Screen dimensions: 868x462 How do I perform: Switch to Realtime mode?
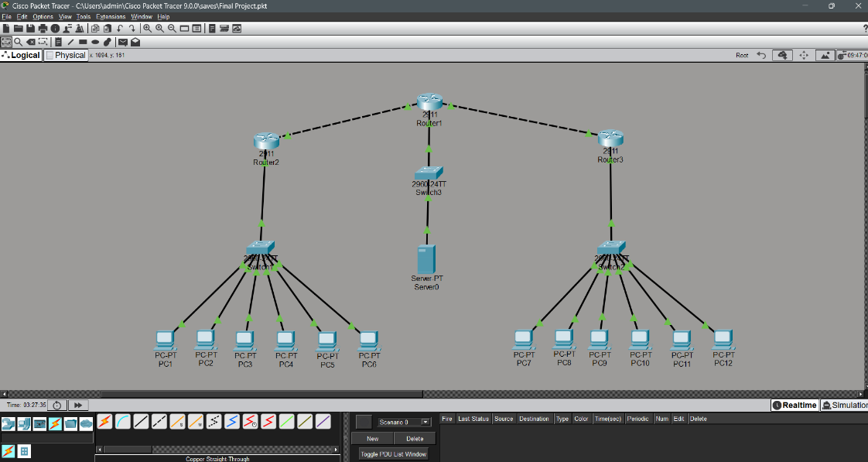[795, 405]
